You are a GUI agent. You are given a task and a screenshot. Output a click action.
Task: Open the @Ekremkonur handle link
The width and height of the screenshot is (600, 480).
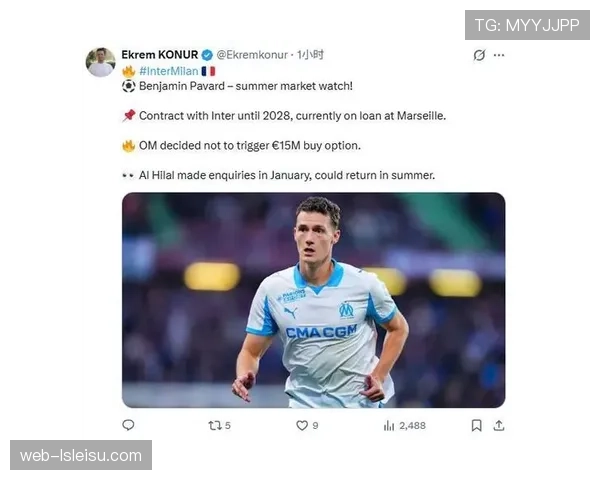pos(252,55)
